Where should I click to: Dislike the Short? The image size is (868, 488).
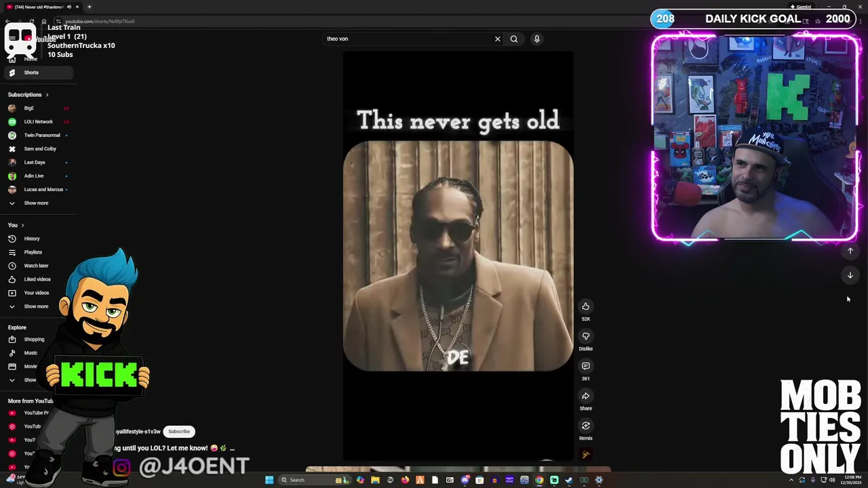click(x=586, y=336)
